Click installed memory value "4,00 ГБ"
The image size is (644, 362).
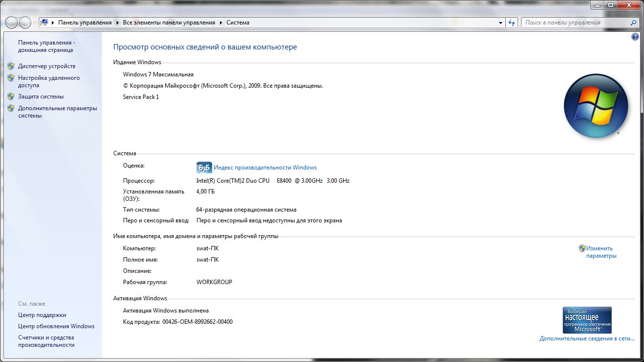coord(205,192)
